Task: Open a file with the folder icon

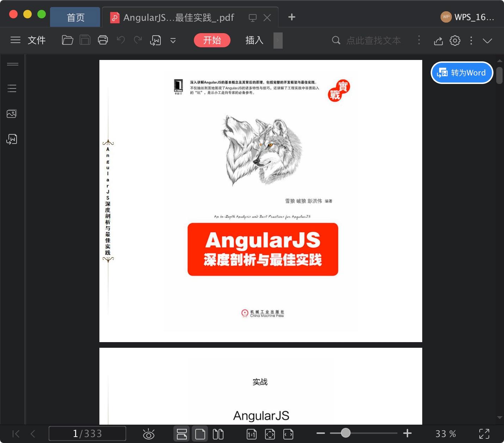Action: coord(67,40)
